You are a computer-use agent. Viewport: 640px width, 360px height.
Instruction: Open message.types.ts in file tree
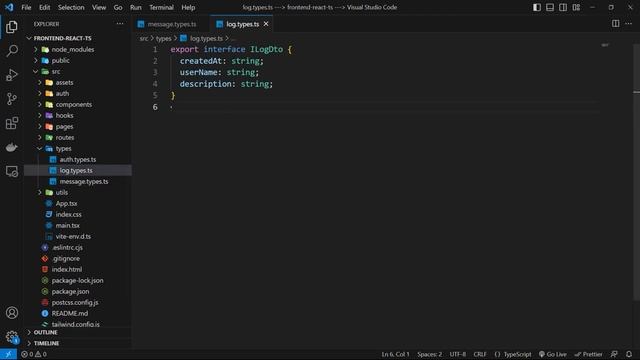pos(84,182)
